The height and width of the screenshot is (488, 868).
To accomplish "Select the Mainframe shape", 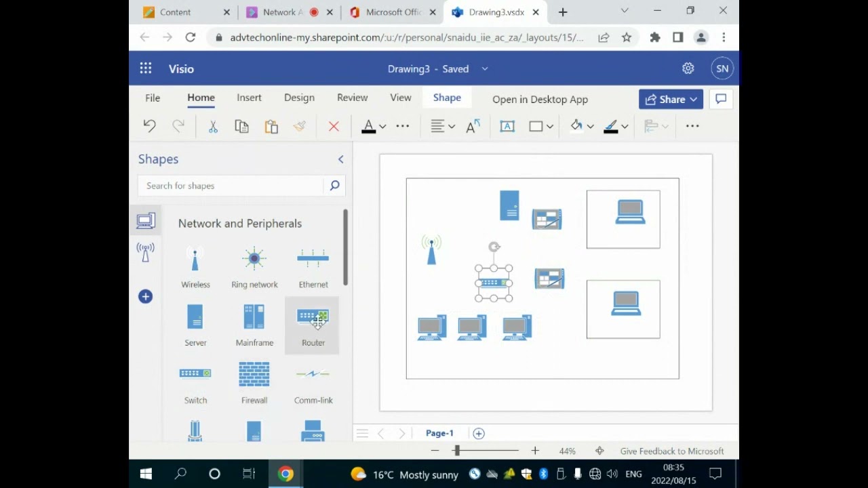I will click(254, 325).
